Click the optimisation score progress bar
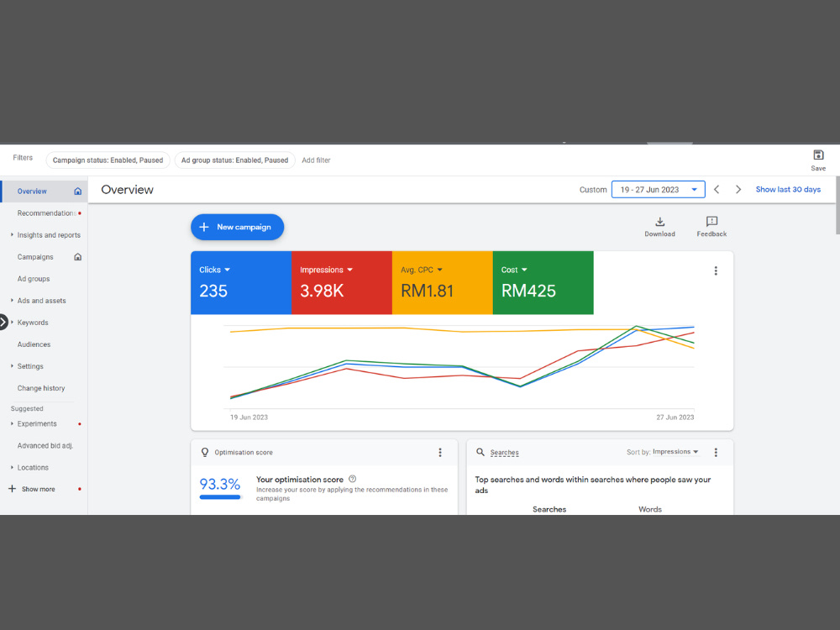This screenshot has width=840, height=630. click(220, 497)
